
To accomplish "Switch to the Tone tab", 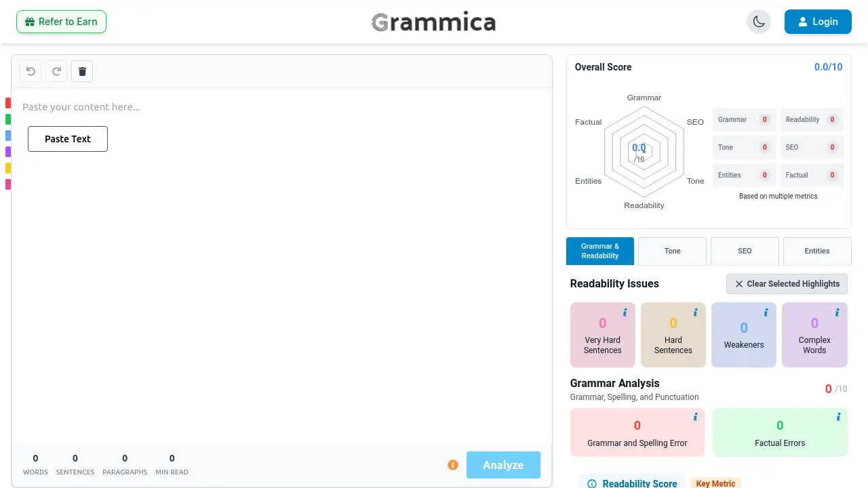I will [x=672, y=251].
